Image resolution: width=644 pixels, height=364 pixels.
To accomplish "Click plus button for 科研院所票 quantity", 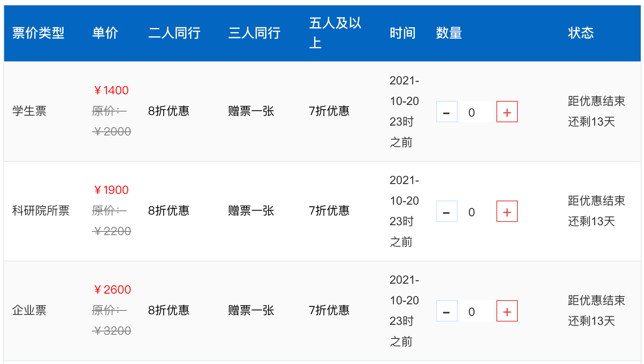I will click(x=507, y=212).
